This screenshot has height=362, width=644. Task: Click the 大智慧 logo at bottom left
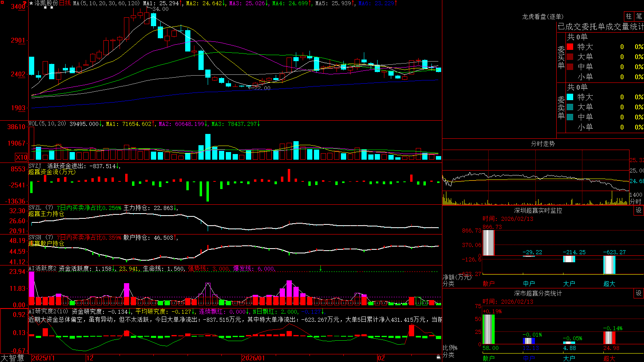pyautogui.click(x=12, y=358)
